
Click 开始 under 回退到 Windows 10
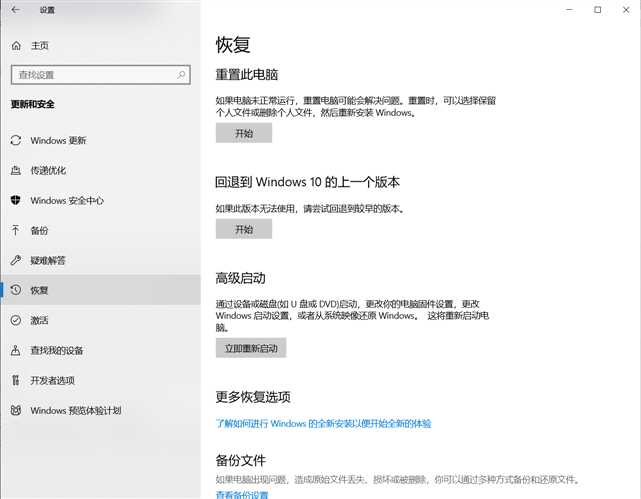[244, 229]
